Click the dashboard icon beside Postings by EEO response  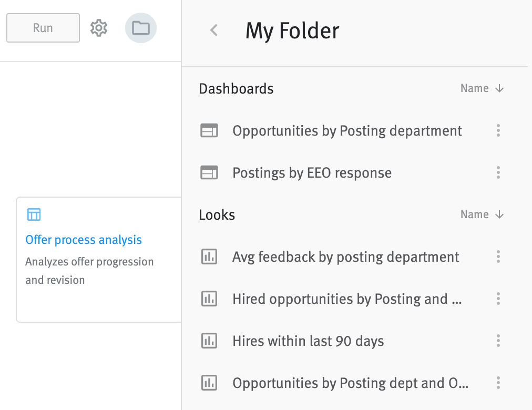209,172
